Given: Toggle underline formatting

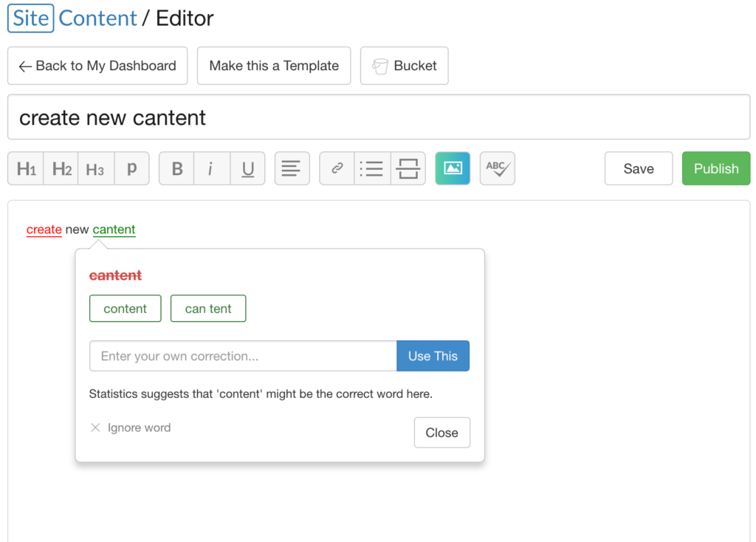Looking at the screenshot, I should [247, 168].
